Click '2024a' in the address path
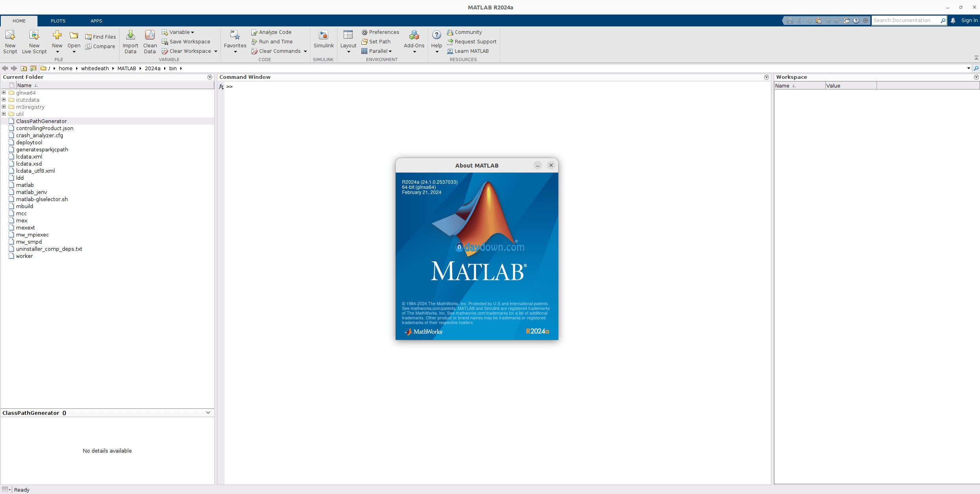Image resolution: width=980 pixels, height=494 pixels. point(153,68)
